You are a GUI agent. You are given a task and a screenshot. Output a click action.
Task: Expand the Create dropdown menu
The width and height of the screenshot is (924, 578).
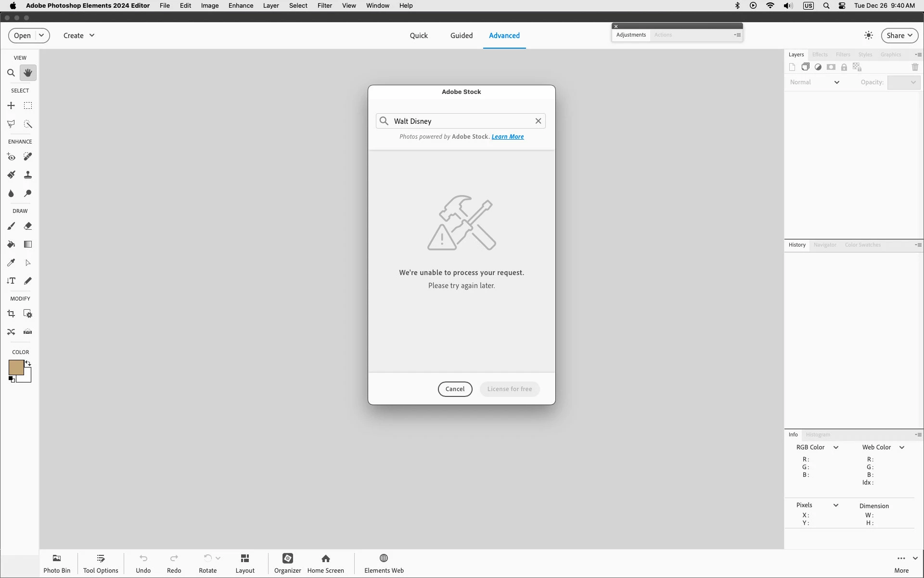point(79,36)
